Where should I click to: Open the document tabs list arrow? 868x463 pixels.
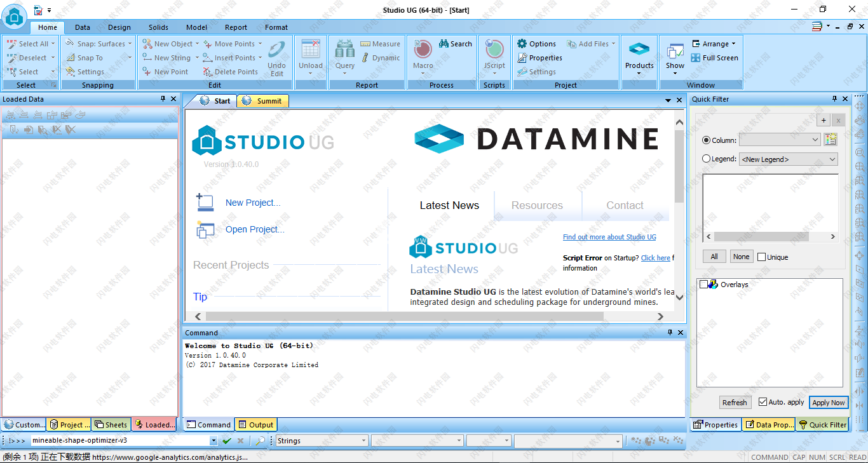[668, 100]
